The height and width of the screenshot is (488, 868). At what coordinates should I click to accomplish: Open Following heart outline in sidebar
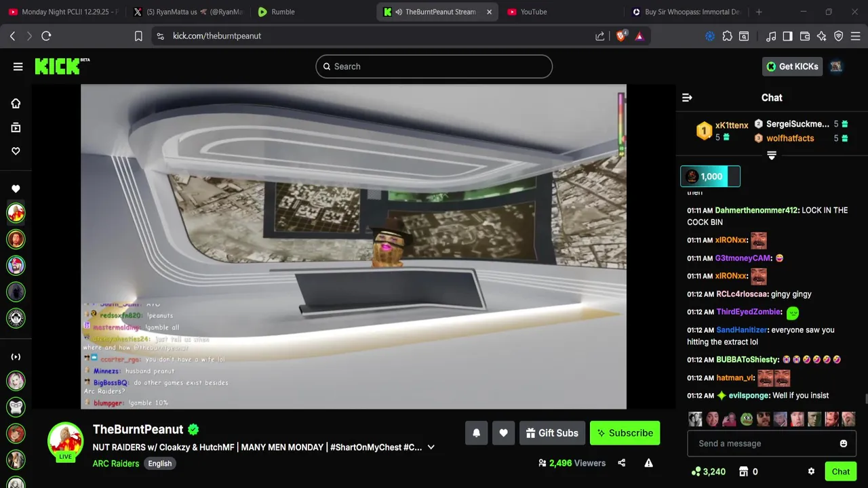(x=16, y=151)
